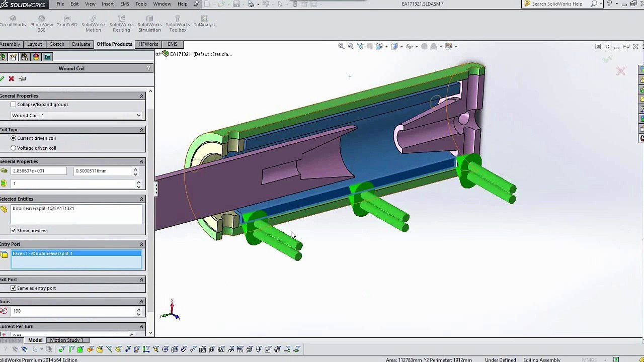The width and height of the screenshot is (644, 362).
Task: Expand the EA171321 assembly tree node
Action: [158, 54]
